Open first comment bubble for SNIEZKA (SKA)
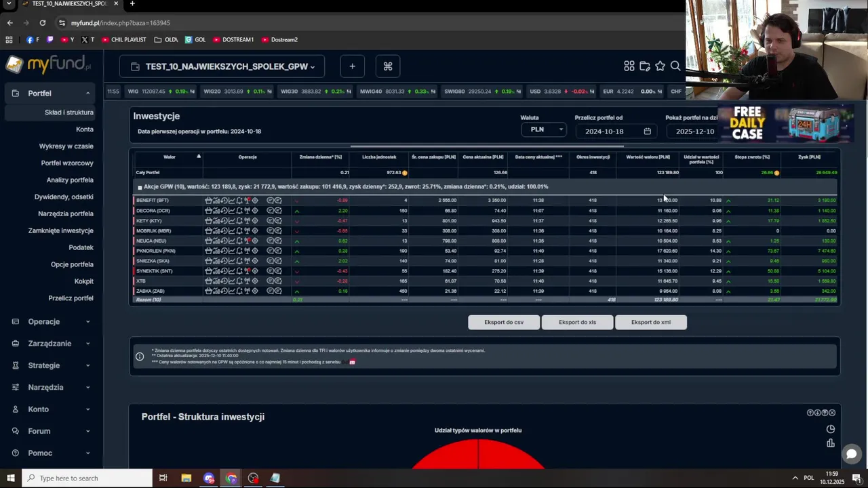 coord(271,261)
